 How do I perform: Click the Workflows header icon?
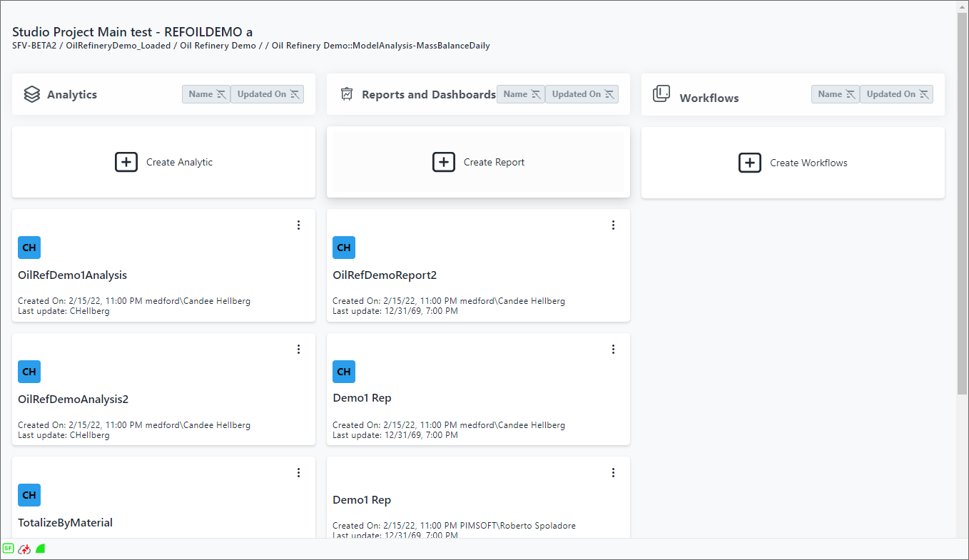pos(661,94)
